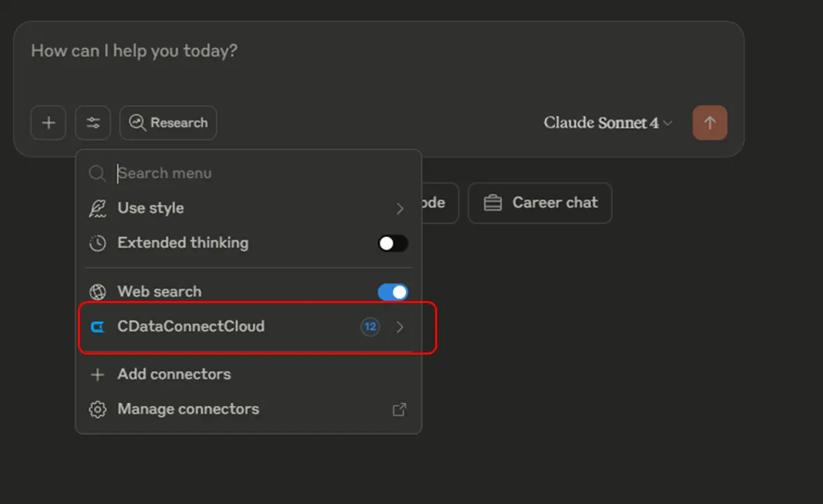The image size is (823, 504).
Task: Expand the Use style submenu chevron
Action: tap(400, 209)
